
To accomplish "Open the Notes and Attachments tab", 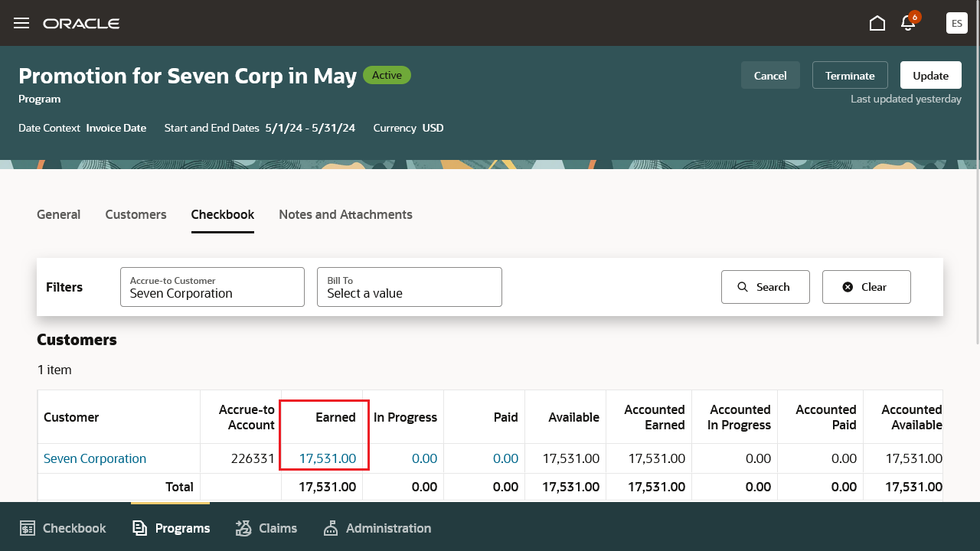I will [345, 214].
